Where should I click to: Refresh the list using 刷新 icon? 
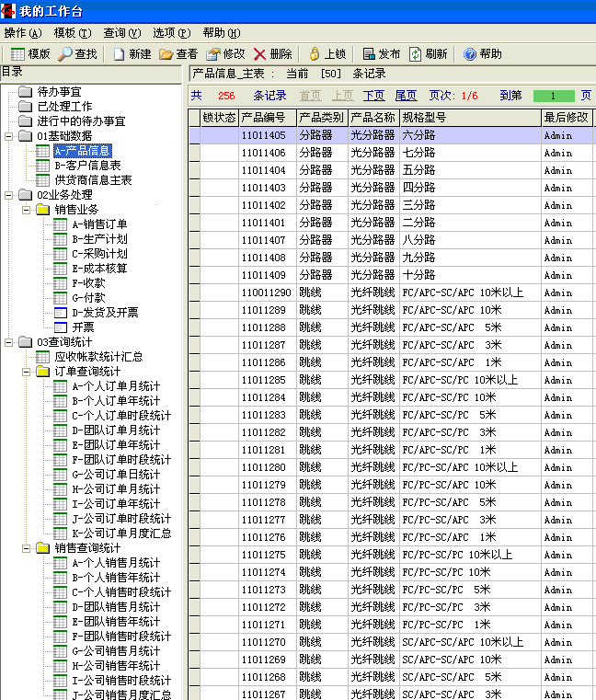(416, 54)
